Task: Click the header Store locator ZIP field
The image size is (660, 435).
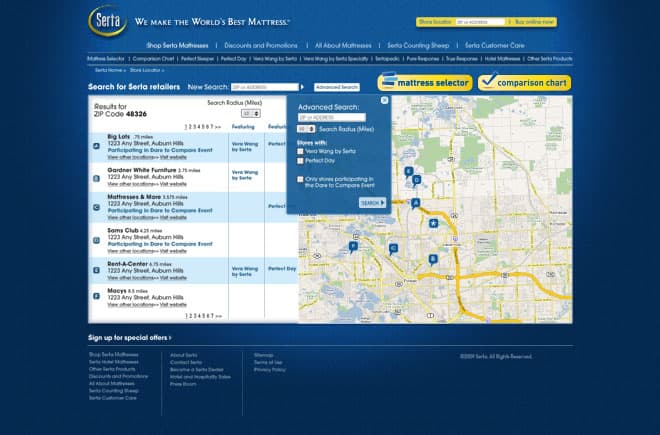Action: pyautogui.click(x=480, y=22)
